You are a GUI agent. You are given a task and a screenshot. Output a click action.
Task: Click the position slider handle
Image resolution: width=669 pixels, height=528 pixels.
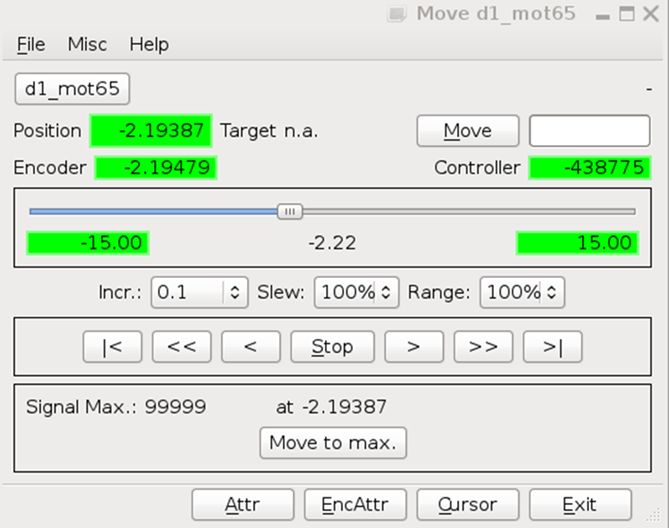click(x=290, y=212)
